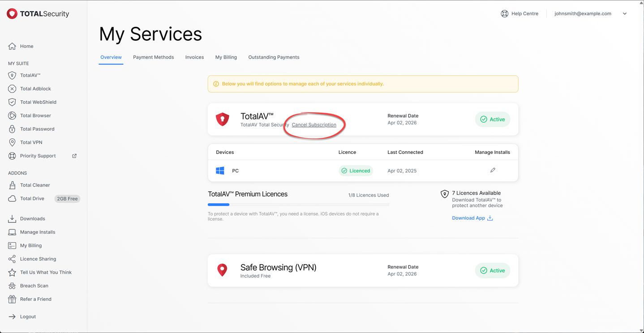Switch to Payment Methods tab
Screen dimensions: 644x333
tap(153, 57)
